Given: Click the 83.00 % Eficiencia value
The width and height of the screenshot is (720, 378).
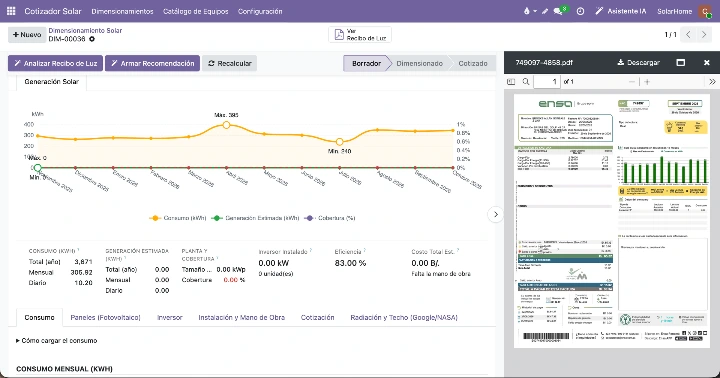Looking at the screenshot, I should (350, 263).
